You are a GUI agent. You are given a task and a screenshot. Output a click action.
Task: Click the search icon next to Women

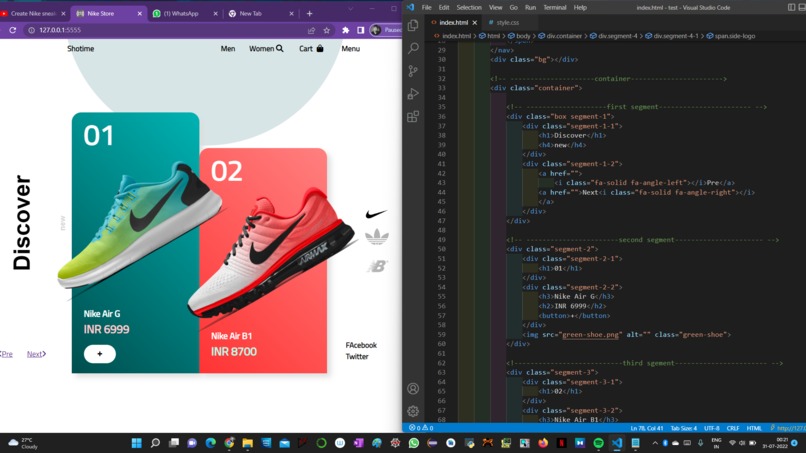click(x=280, y=48)
